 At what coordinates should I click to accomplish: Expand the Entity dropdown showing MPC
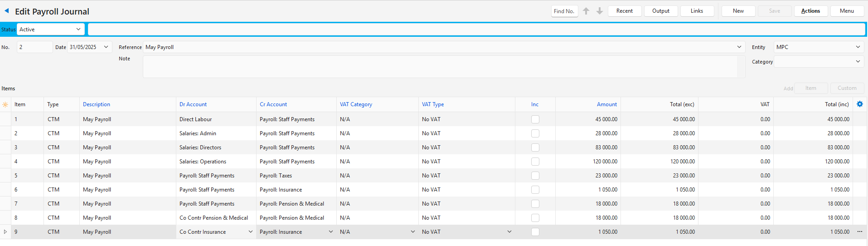858,47
